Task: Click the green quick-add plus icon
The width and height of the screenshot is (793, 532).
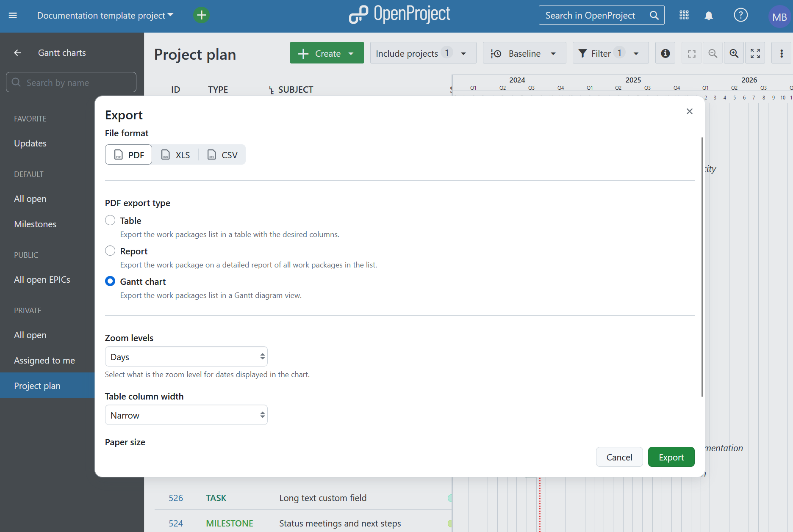Action: [202, 16]
